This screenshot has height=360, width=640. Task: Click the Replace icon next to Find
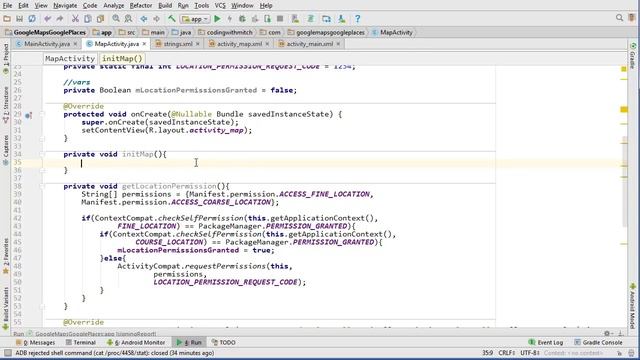[128, 19]
